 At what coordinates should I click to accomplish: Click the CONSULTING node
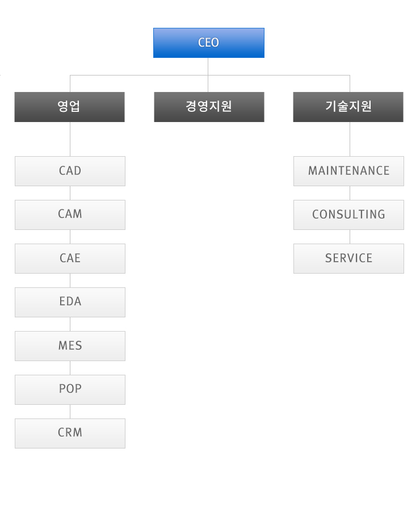(348, 215)
